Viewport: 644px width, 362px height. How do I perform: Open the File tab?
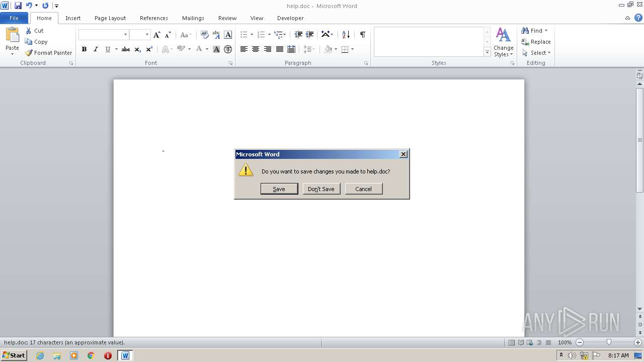coord(14,18)
